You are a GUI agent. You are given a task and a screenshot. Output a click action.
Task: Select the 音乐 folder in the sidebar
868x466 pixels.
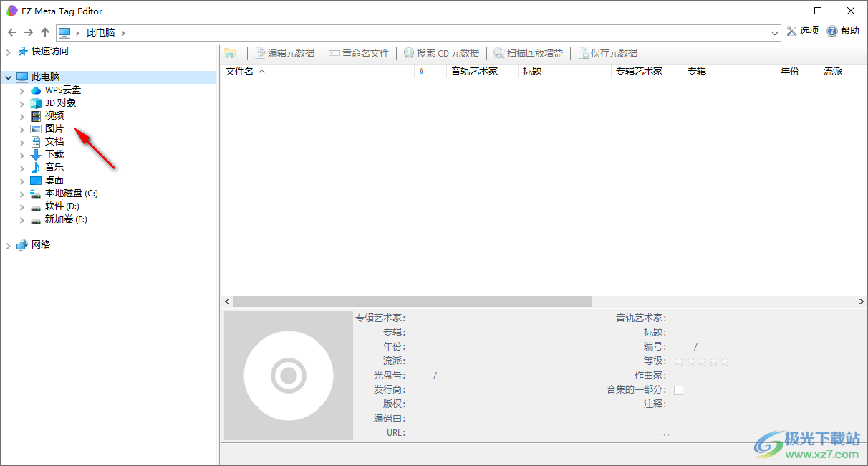click(52, 167)
